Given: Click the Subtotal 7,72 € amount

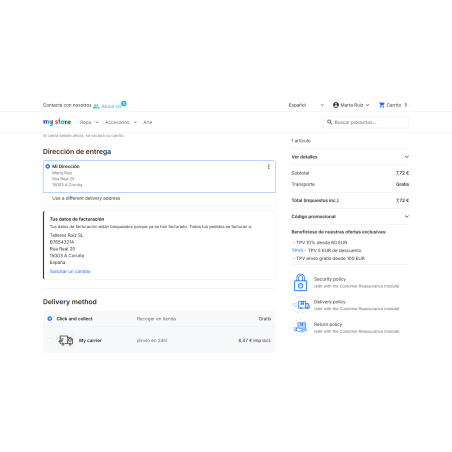Looking at the screenshot, I should 402,173.
